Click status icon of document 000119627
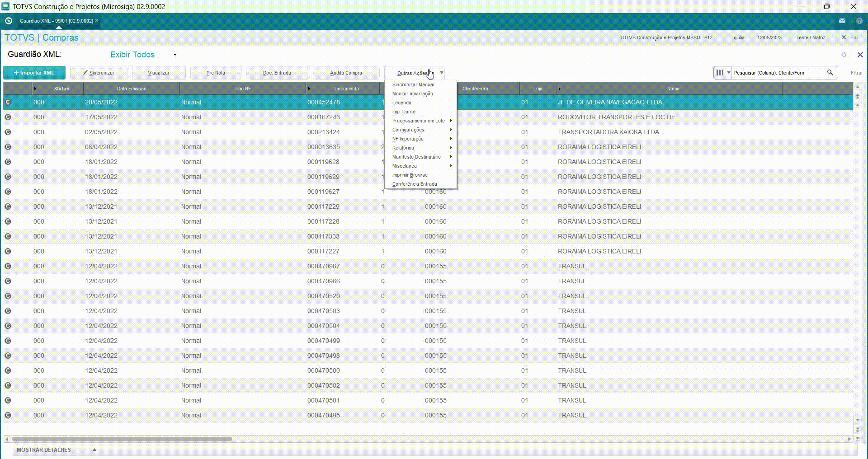 pyautogui.click(x=8, y=192)
